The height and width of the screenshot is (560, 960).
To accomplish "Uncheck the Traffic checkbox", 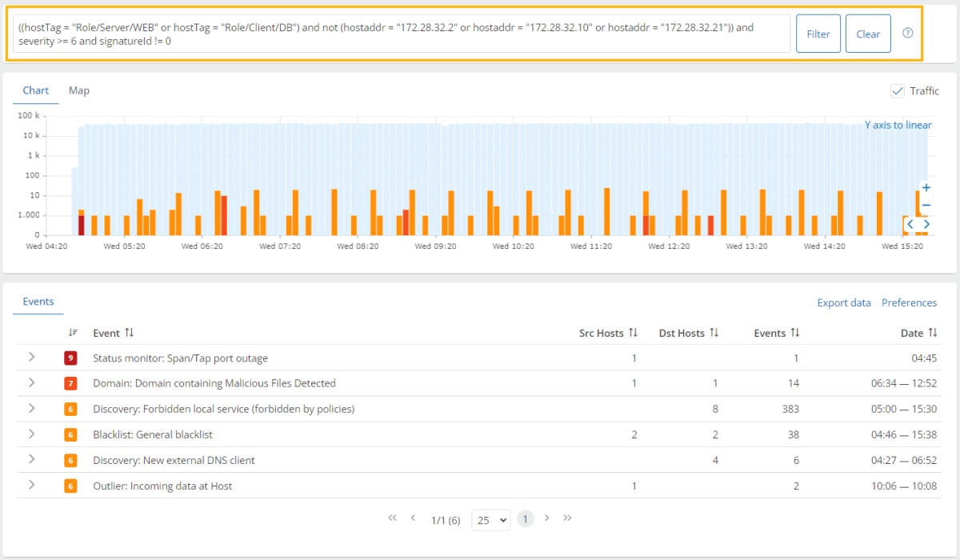I will pyautogui.click(x=898, y=91).
